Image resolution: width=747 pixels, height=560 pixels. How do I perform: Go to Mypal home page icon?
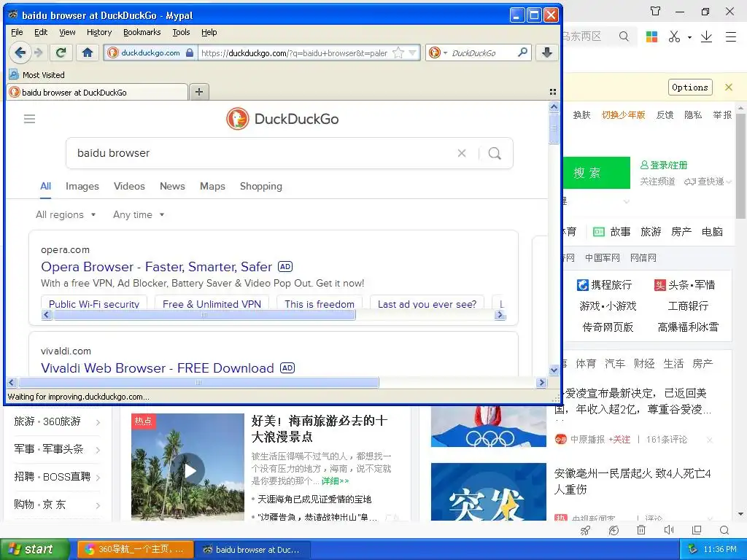point(88,52)
